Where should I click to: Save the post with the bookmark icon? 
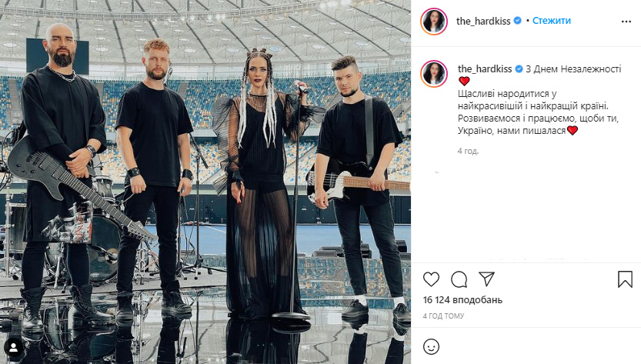[x=625, y=279]
